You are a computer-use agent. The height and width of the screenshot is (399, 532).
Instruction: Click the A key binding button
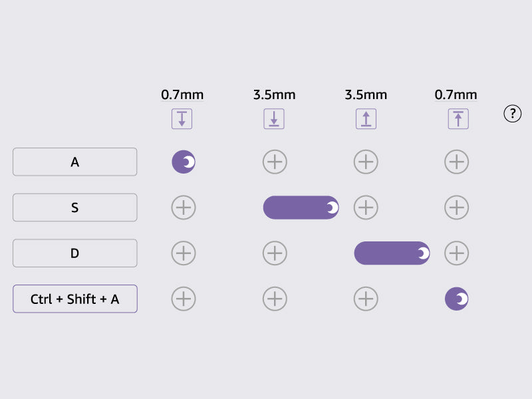click(74, 162)
